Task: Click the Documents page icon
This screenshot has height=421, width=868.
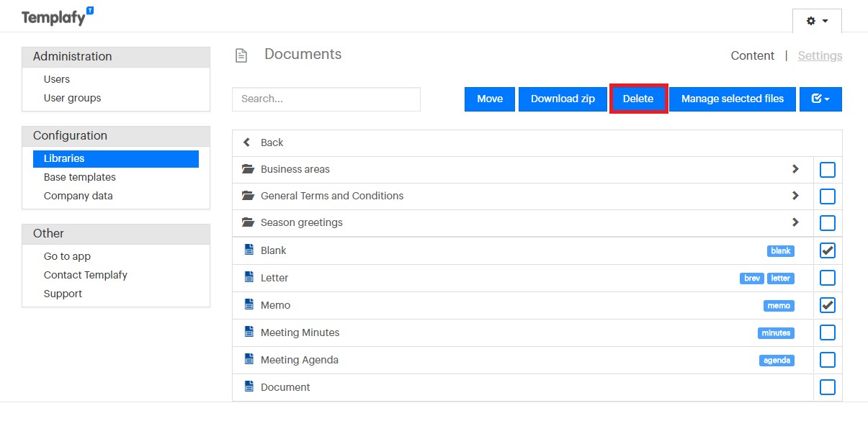Action: pyautogui.click(x=242, y=55)
